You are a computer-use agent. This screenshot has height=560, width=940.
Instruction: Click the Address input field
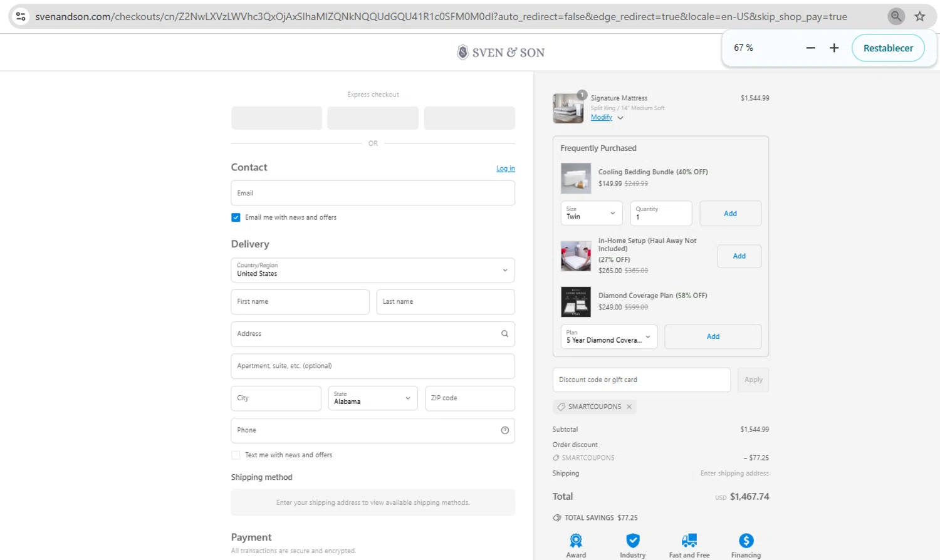(x=373, y=334)
